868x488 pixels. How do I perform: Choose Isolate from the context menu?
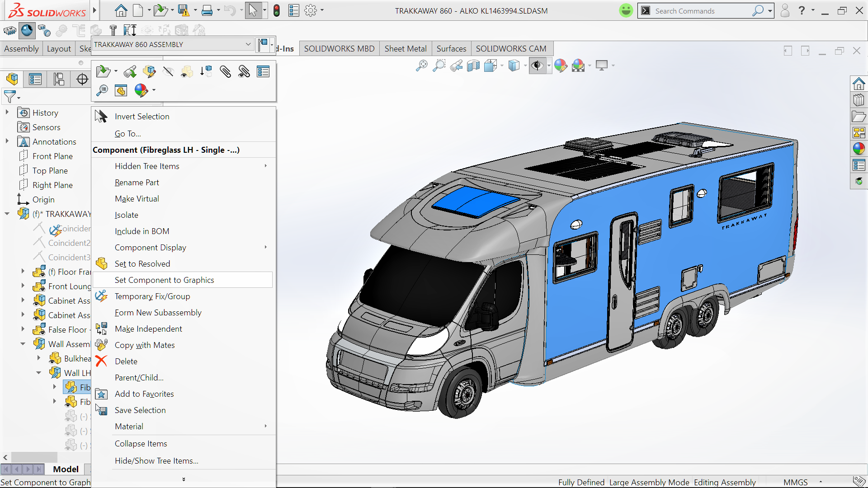[x=127, y=215]
